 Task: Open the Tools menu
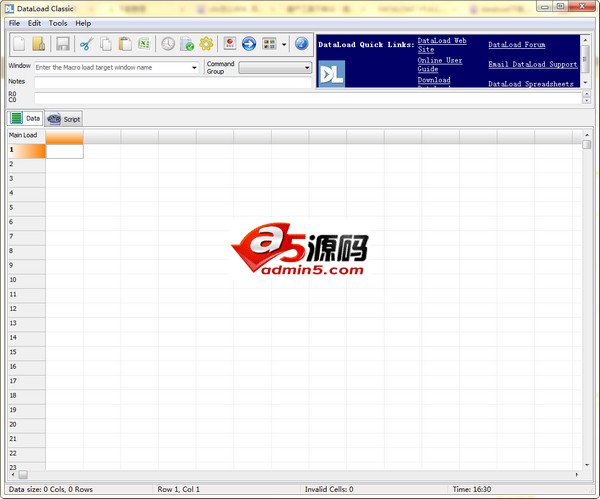click(58, 23)
